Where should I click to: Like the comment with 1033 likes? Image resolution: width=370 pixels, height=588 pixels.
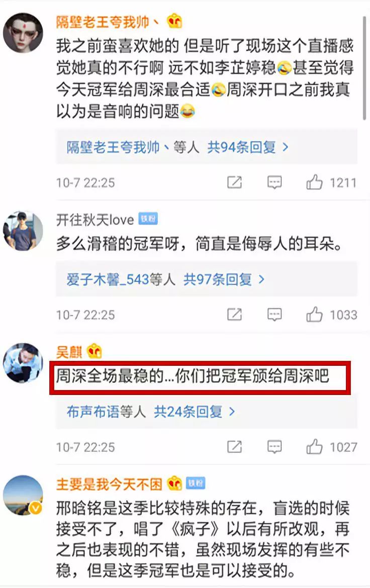314,314
